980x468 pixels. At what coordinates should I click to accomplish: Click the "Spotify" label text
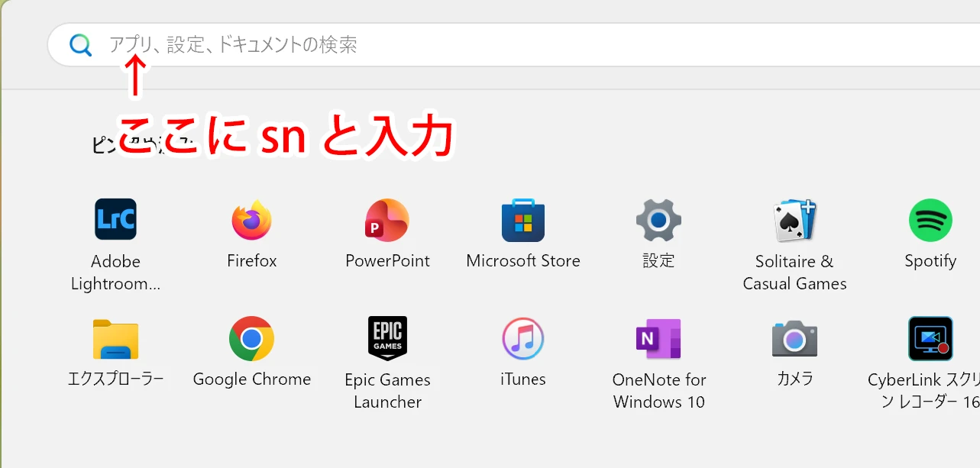tap(930, 262)
